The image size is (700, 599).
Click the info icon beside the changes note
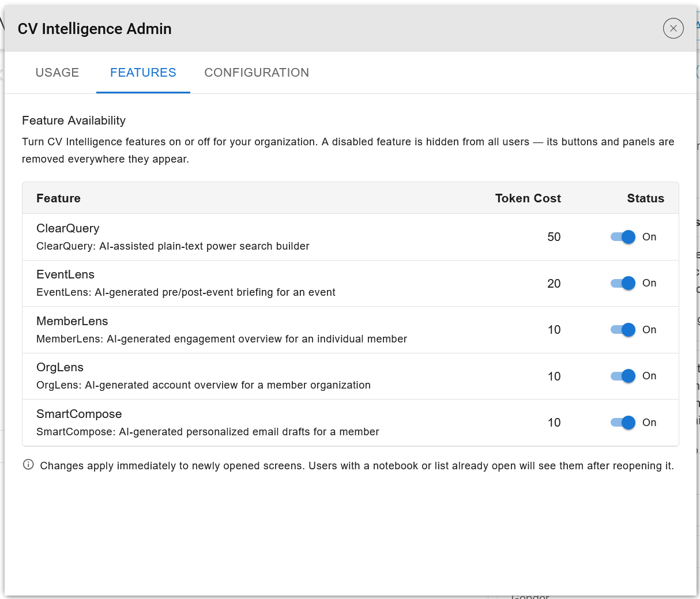click(28, 465)
